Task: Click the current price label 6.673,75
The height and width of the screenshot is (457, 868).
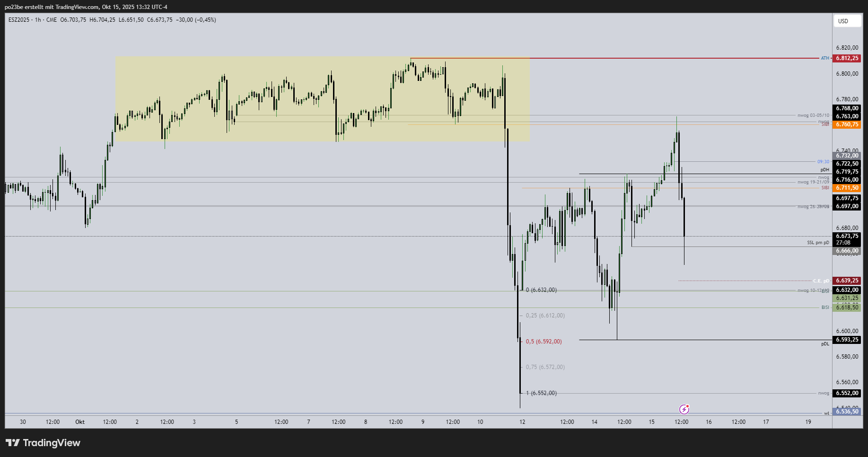Action: pos(847,236)
